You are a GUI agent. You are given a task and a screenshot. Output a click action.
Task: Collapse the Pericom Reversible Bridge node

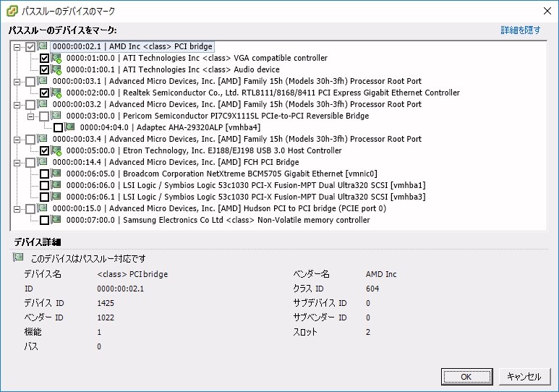pos(30,116)
